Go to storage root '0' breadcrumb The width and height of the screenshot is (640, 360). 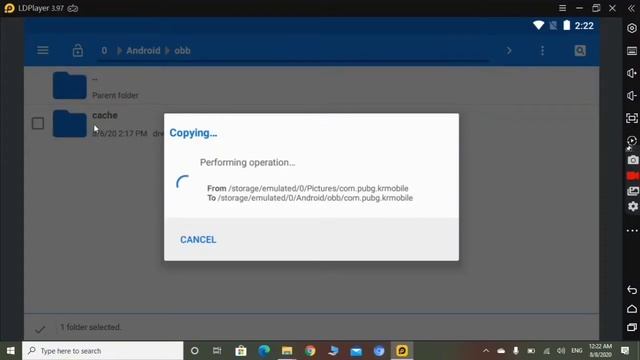pos(104,51)
